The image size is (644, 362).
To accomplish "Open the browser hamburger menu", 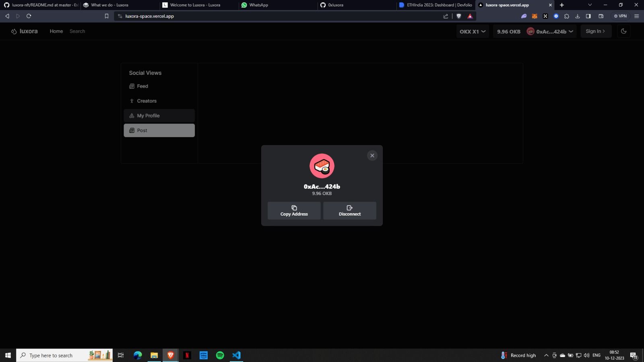I will tap(636, 16).
